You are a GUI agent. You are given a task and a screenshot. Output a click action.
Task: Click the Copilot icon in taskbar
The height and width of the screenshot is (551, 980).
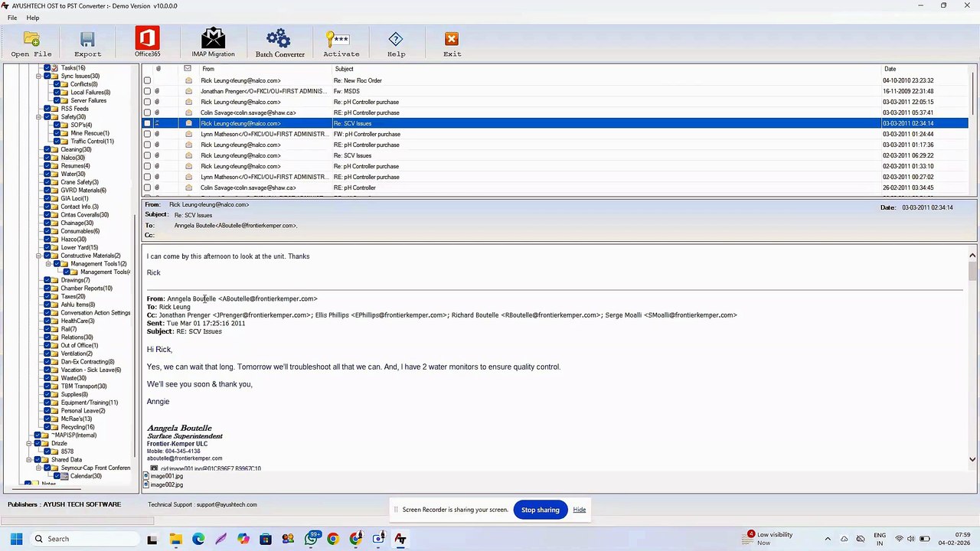click(243, 539)
